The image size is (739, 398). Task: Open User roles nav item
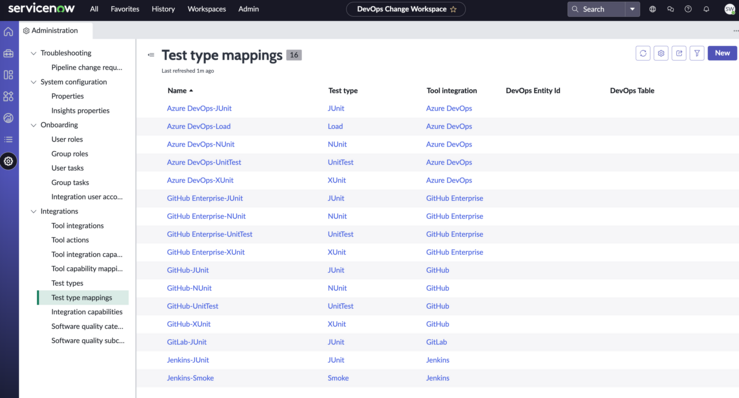click(x=67, y=140)
